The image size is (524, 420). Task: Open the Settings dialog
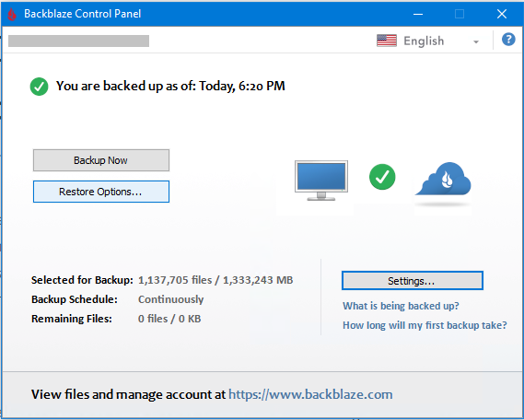tap(412, 281)
